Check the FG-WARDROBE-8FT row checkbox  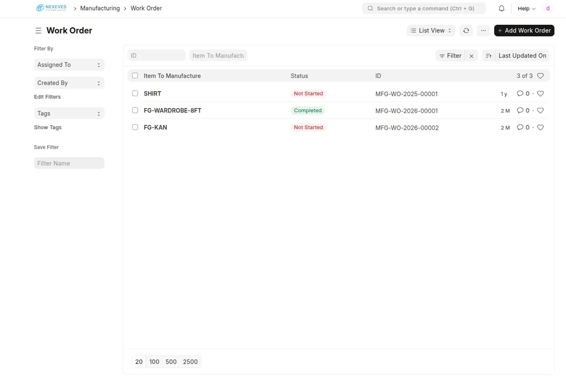pyautogui.click(x=135, y=110)
